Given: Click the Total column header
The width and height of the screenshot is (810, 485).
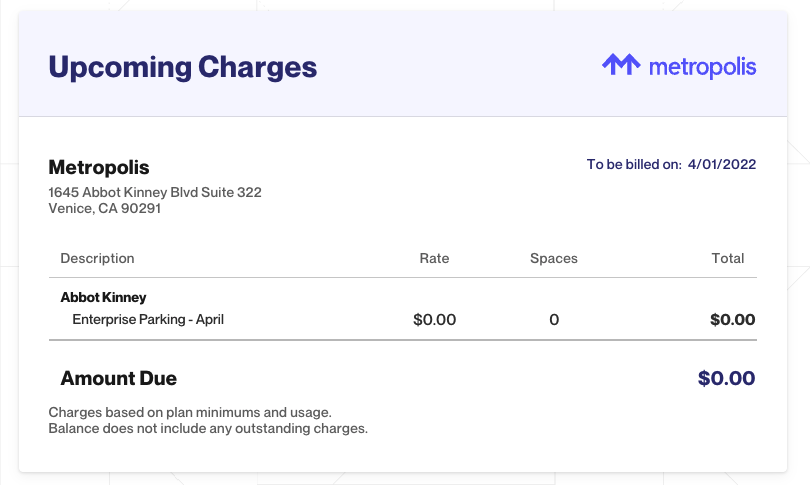Looking at the screenshot, I should pos(728,258).
